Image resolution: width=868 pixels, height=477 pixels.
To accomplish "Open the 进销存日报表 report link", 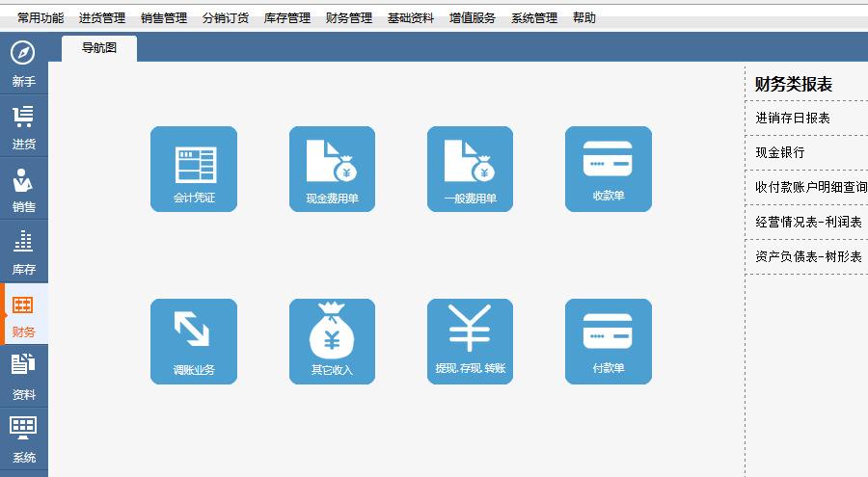I will point(793,118).
